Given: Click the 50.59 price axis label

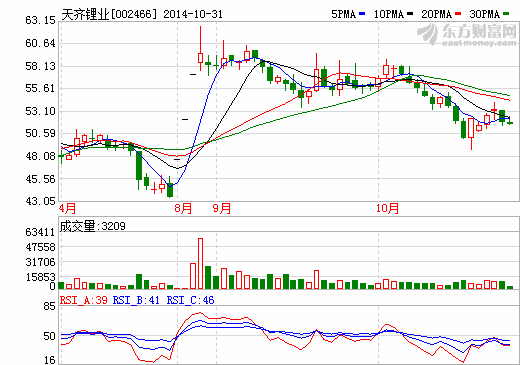Looking at the screenshot, I should 40,133.
